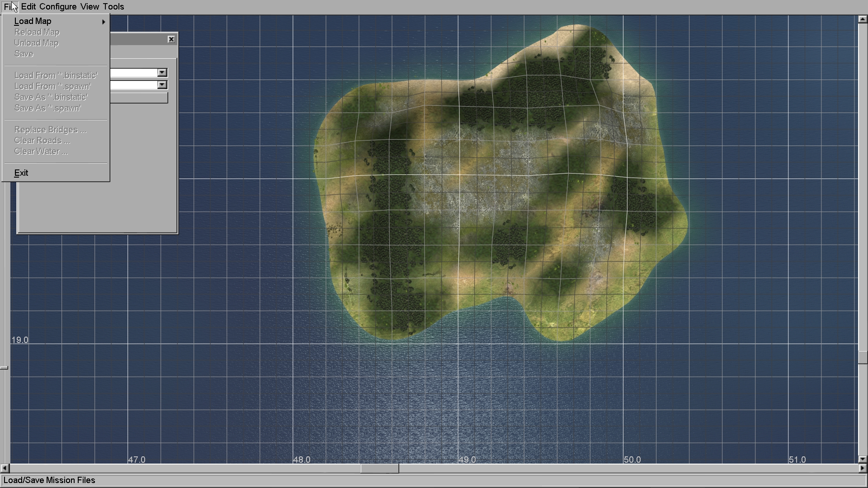The width and height of the screenshot is (868, 488).
Task: Click the horizontal scrollbar thumb
Action: tap(379, 468)
